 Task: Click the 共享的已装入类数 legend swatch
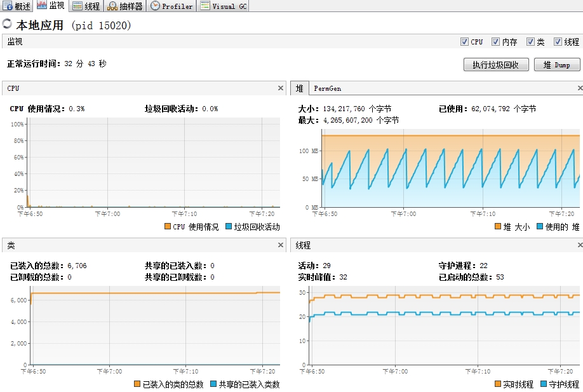[x=213, y=384]
